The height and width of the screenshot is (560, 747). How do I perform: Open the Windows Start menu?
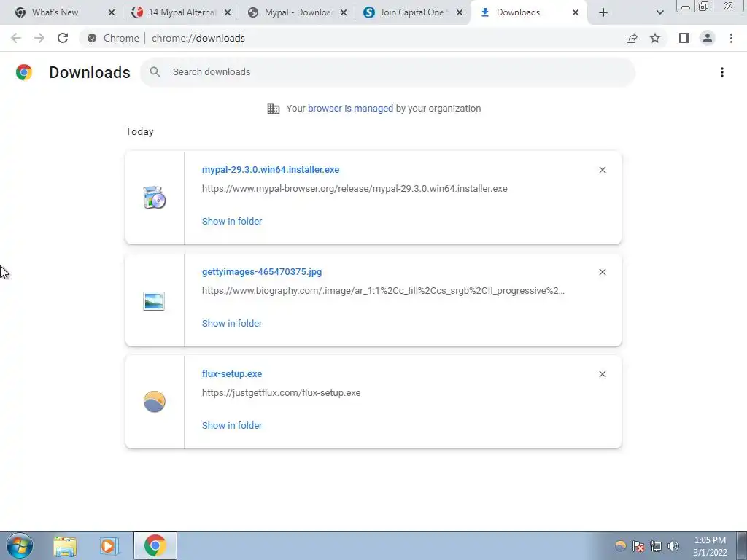pyautogui.click(x=20, y=545)
